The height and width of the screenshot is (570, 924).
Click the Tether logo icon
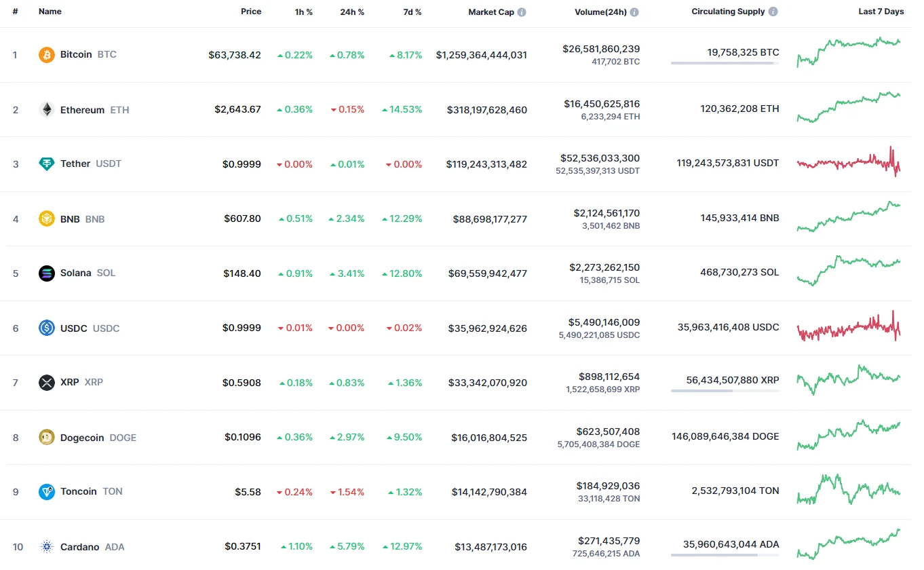(46, 164)
